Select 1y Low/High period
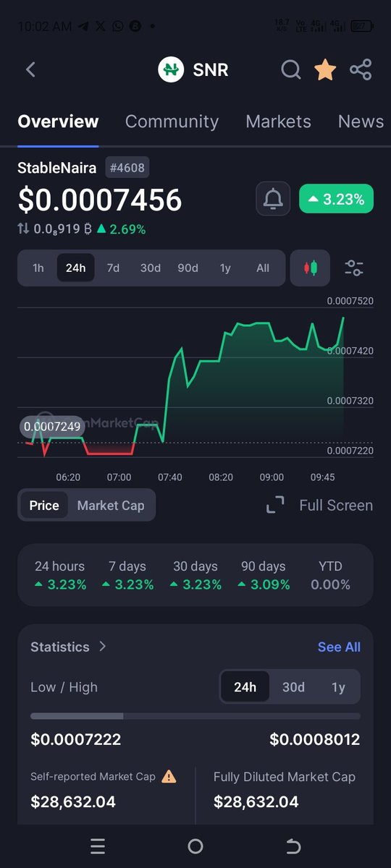The image size is (391, 868). point(338,687)
